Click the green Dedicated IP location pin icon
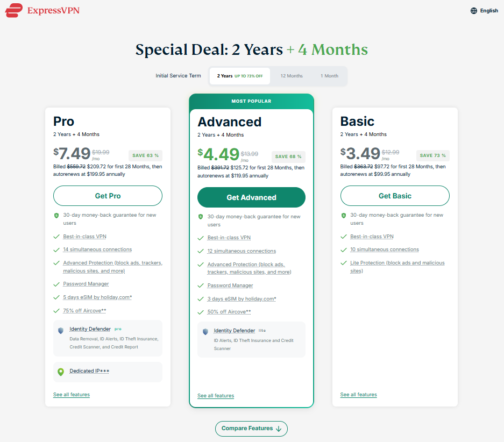Screen dimensions: 504x442 coord(60,372)
